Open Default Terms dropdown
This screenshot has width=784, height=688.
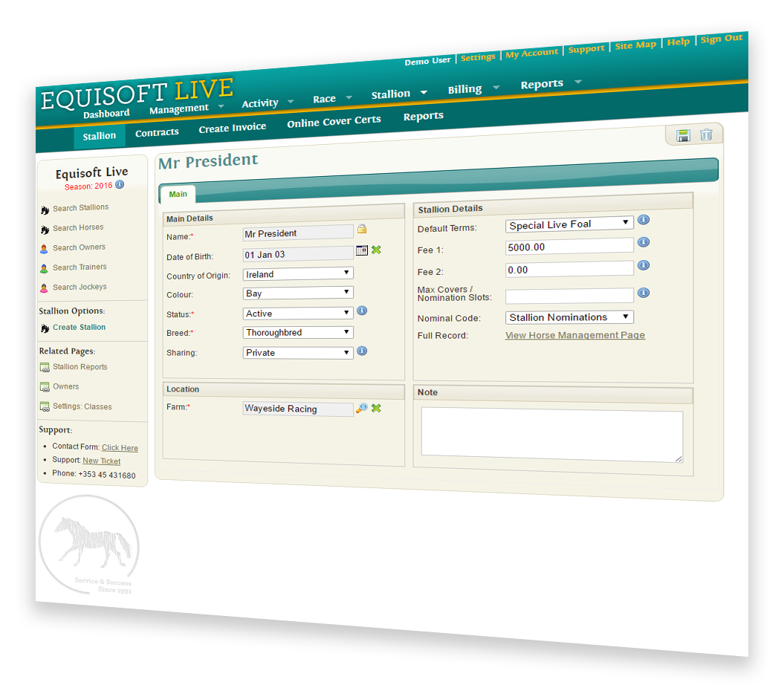coord(569,224)
